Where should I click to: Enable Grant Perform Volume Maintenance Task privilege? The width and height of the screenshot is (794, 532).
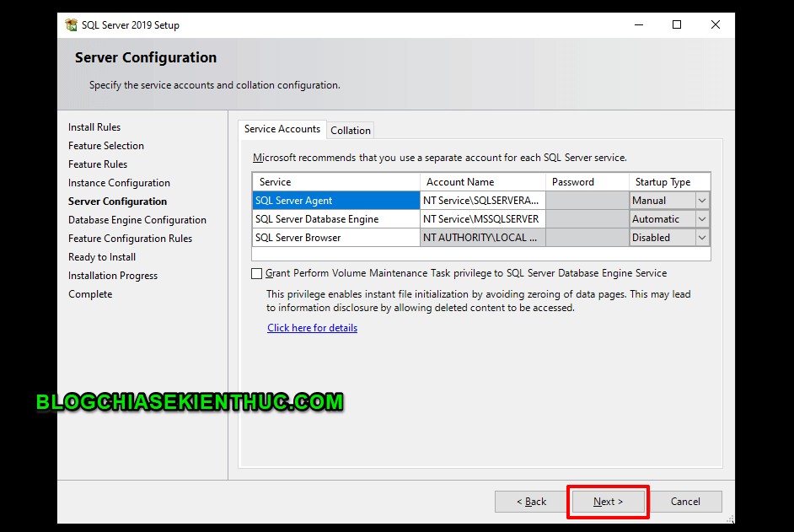256,273
